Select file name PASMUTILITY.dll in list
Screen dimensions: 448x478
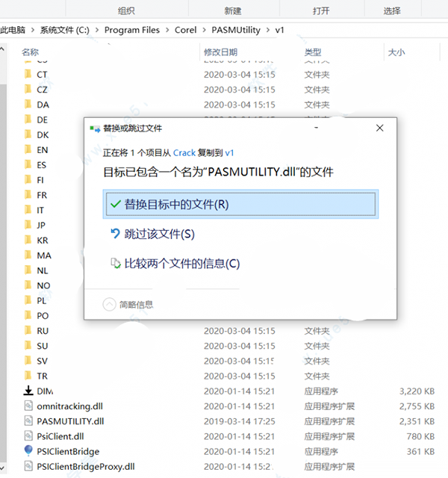click(x=70, y=421)
